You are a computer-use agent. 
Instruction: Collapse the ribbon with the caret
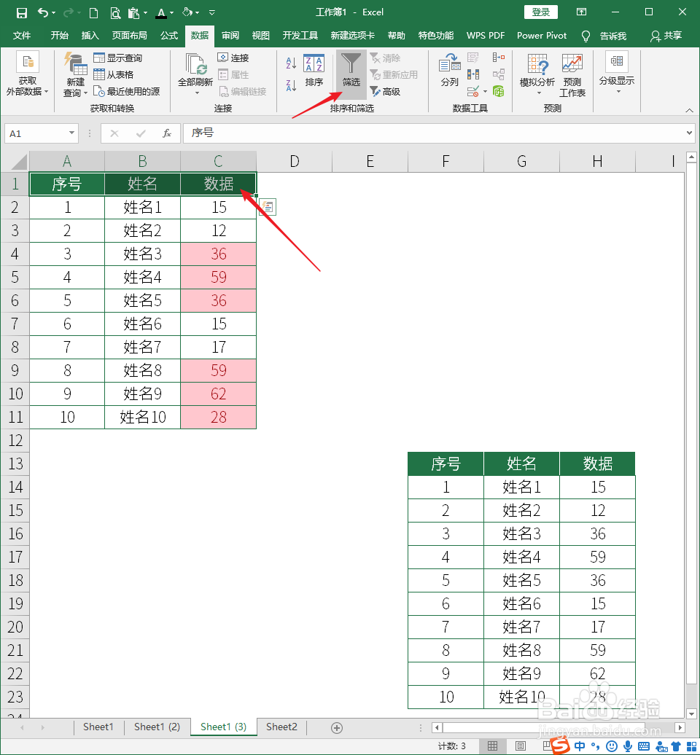689,111
